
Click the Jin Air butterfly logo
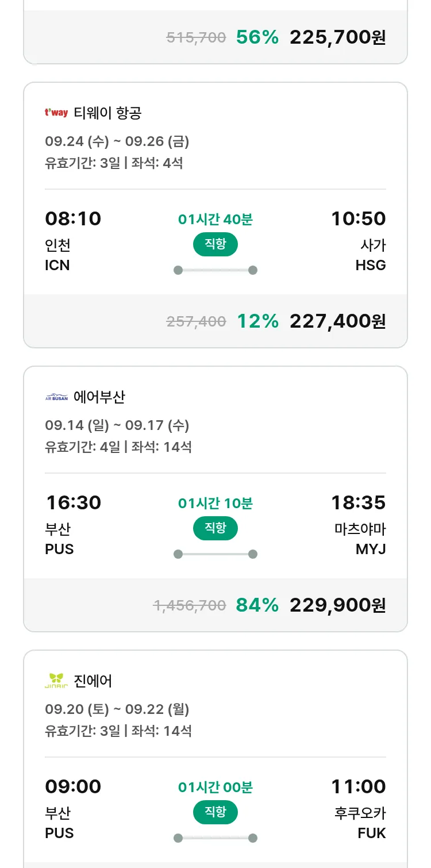(x=56, y=681)
